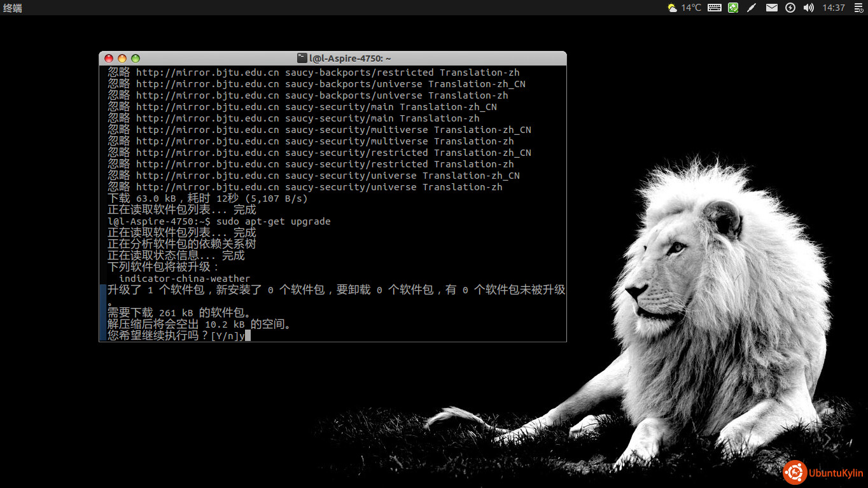
Task: Open the 14:37 clock calendar
Action: click(833, 8)
